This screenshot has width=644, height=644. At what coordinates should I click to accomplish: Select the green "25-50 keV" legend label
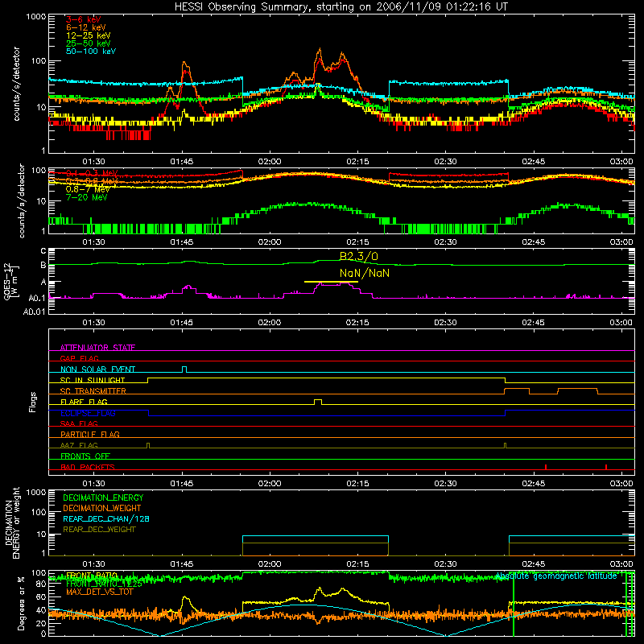88,43
